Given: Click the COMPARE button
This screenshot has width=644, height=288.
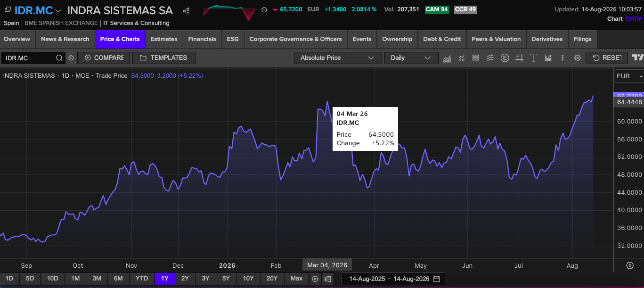Looking at the screenshot, I should tap(103, 58).
